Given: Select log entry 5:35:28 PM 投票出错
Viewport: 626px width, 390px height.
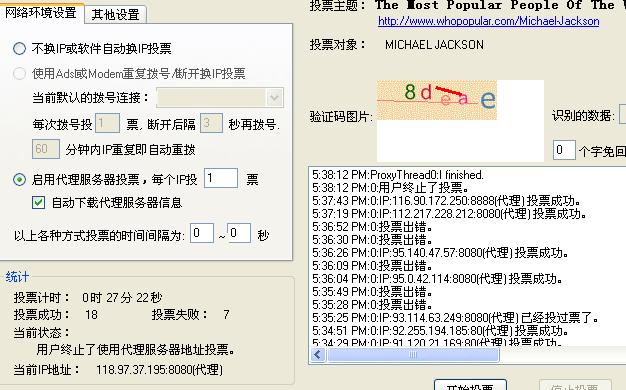Looking at the screenshot, I should click(x=372, y=305).
